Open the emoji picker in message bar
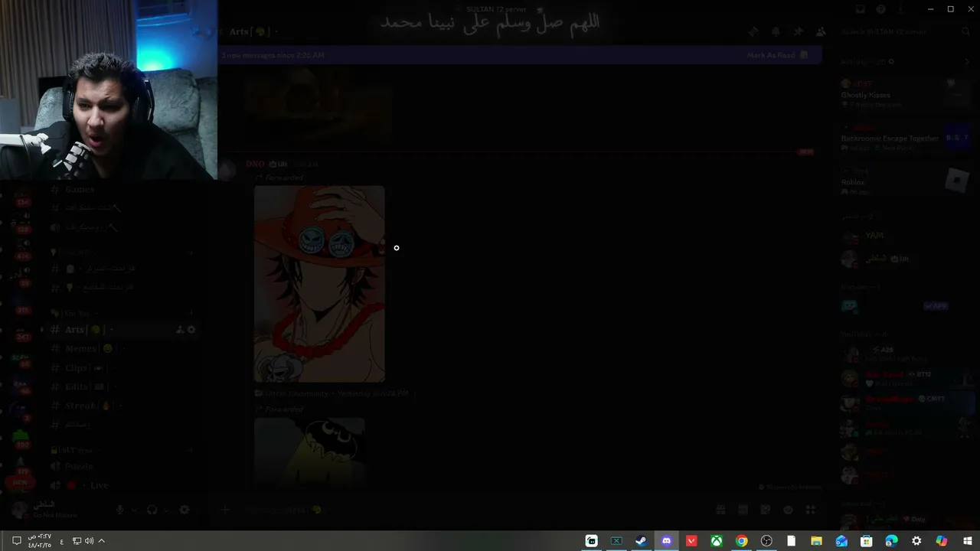Screen dimensions: 980x551 (788, 510)
